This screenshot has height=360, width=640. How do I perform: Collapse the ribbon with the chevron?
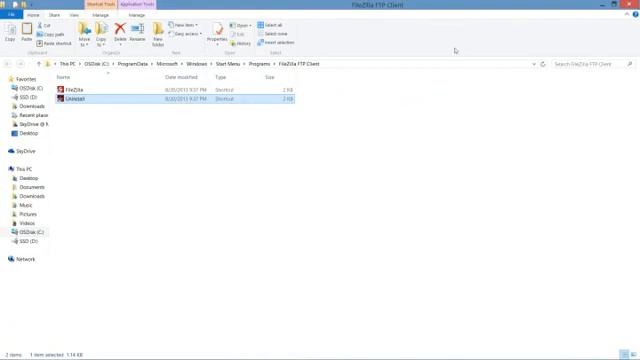point(627,14)
